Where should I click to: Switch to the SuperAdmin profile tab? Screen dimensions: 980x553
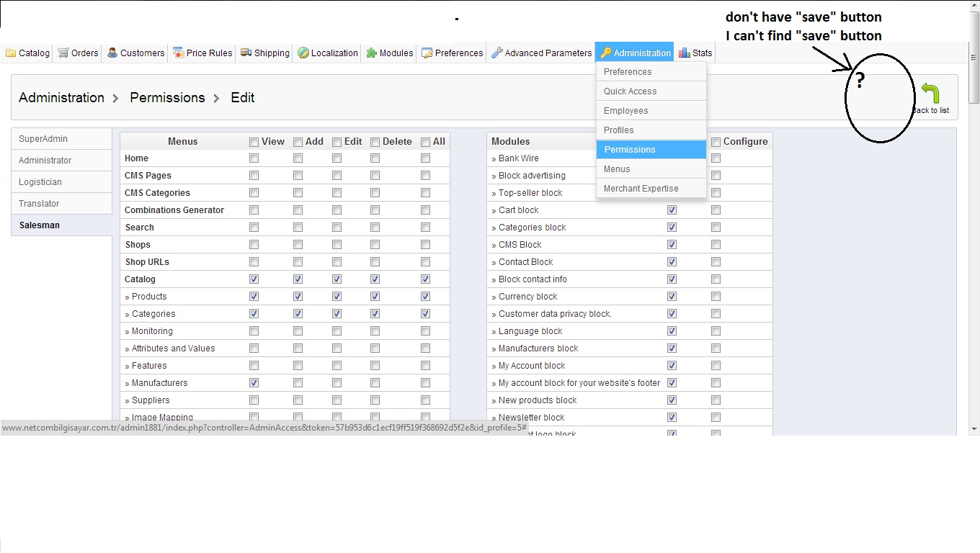[x=61, y=139]
